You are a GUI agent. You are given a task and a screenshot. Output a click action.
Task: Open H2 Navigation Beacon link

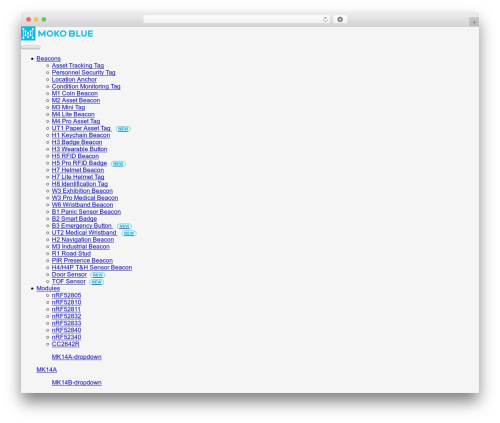83,240
